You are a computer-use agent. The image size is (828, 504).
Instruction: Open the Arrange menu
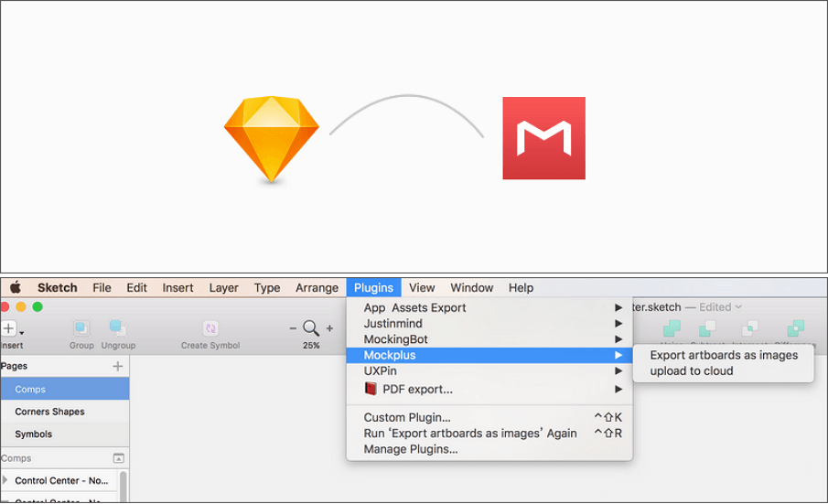317,287
